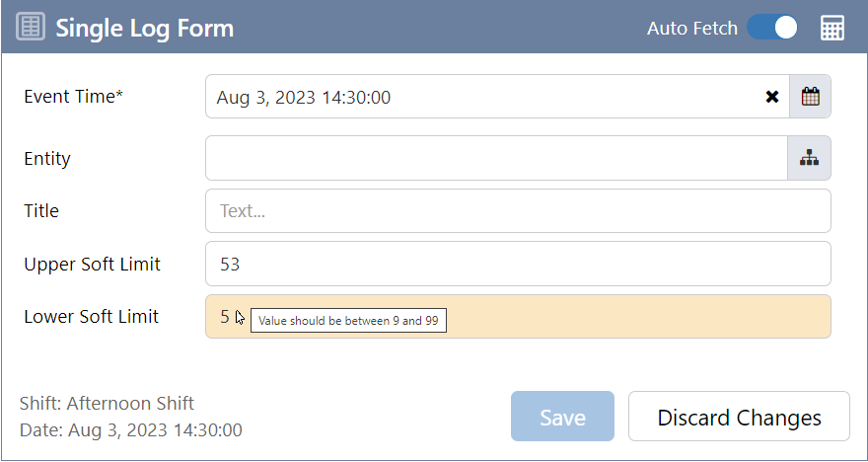
Task: Click the Event Time date field
Action: click(483, 97)
